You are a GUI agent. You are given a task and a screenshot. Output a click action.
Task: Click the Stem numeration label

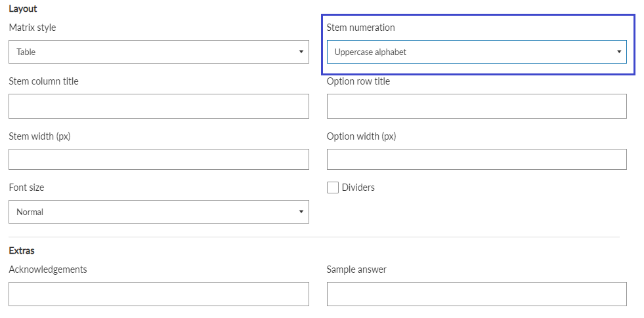(360, 28)
